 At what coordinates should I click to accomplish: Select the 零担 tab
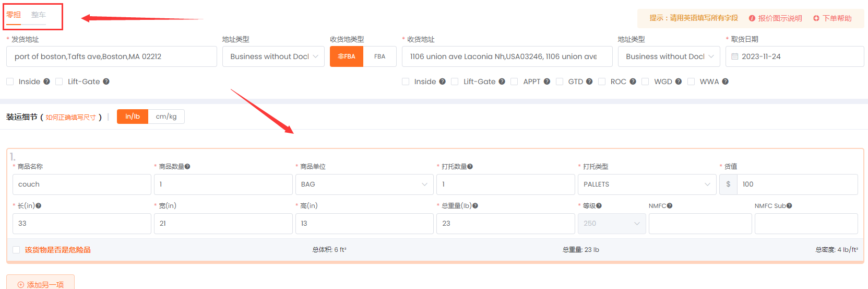tap(14, 15)
